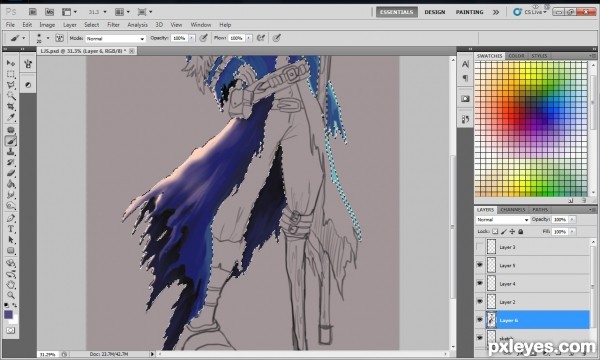Open the Image menu
The width and height of the screenshot is (600, 360).
click(47, 25)
